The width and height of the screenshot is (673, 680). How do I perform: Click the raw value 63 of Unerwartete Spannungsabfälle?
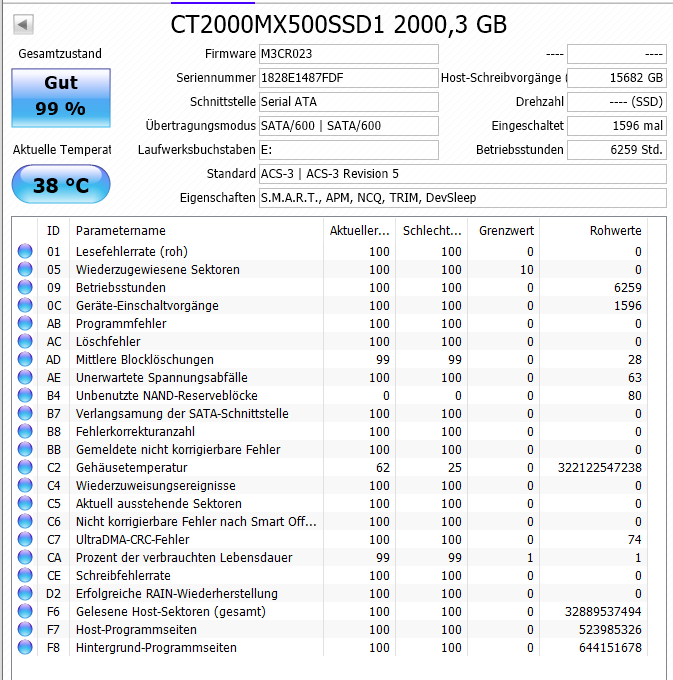(635, 378)
